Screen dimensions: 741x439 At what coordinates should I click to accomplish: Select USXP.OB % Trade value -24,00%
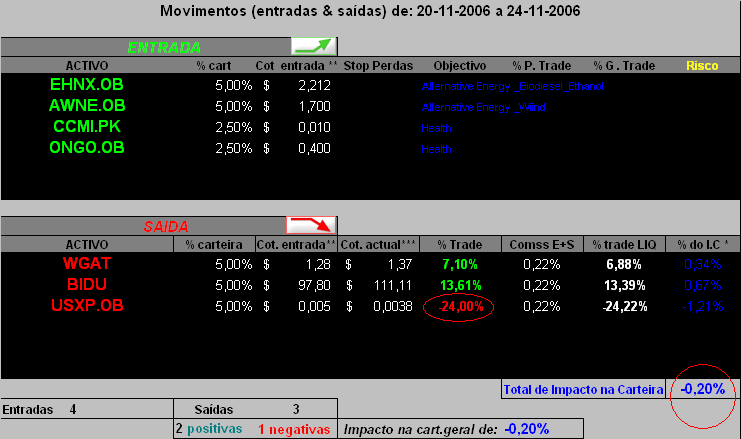tap(461, 307)
